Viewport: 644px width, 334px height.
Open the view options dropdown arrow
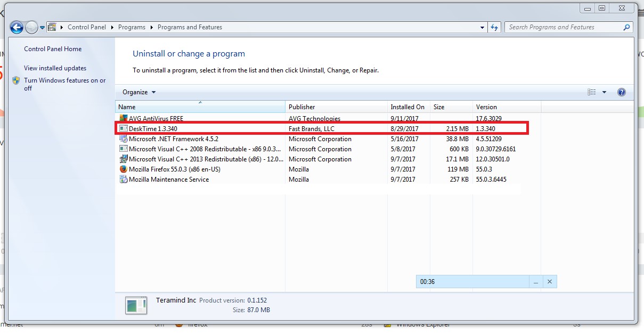(604, 92)
